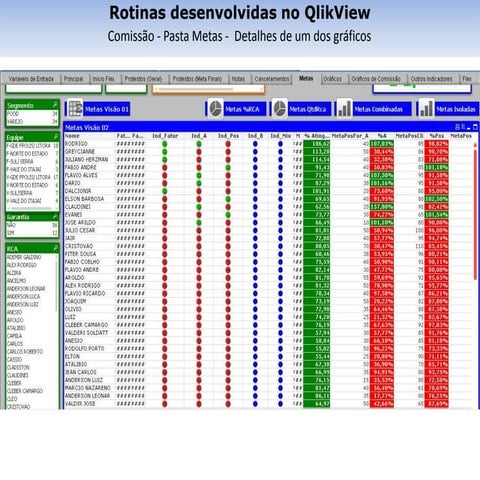Click FABIO ANDRE's green Ind_Pos indicator
This screenshot has width=480, height=480.
(x=228, y=167)
